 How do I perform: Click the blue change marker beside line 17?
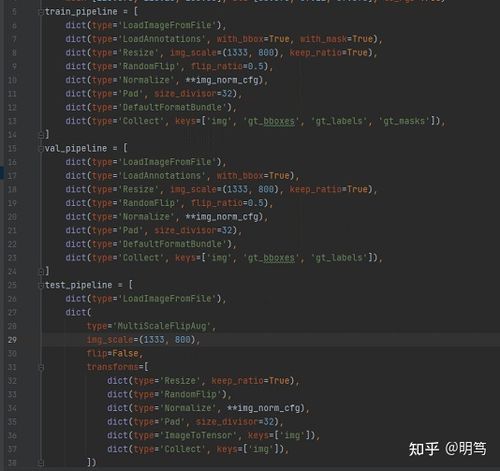(x=2, y=173)
